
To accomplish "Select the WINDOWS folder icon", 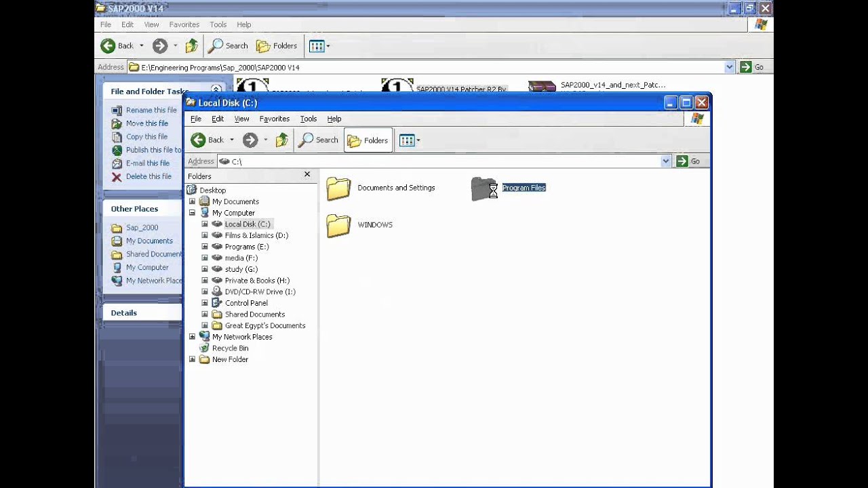I will [x=338, y=226].
